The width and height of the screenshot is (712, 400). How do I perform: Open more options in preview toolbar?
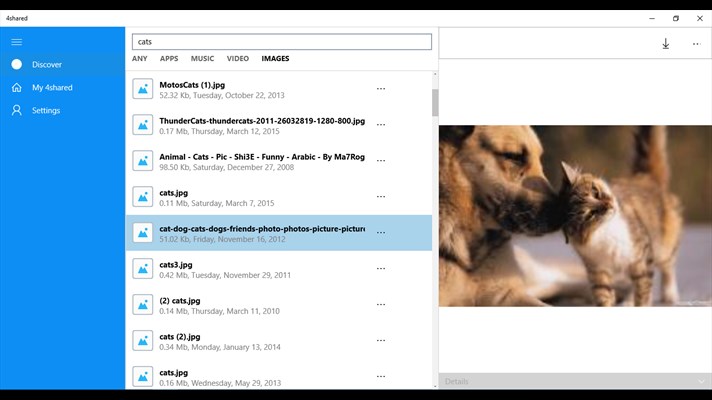point(696,44)
